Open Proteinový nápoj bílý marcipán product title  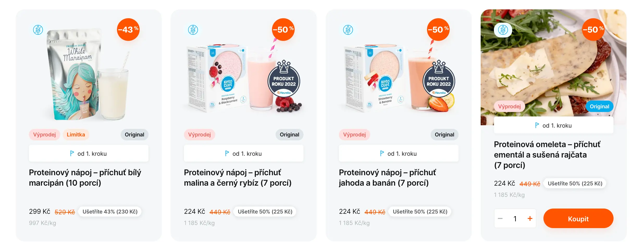(x=85, y=178)
